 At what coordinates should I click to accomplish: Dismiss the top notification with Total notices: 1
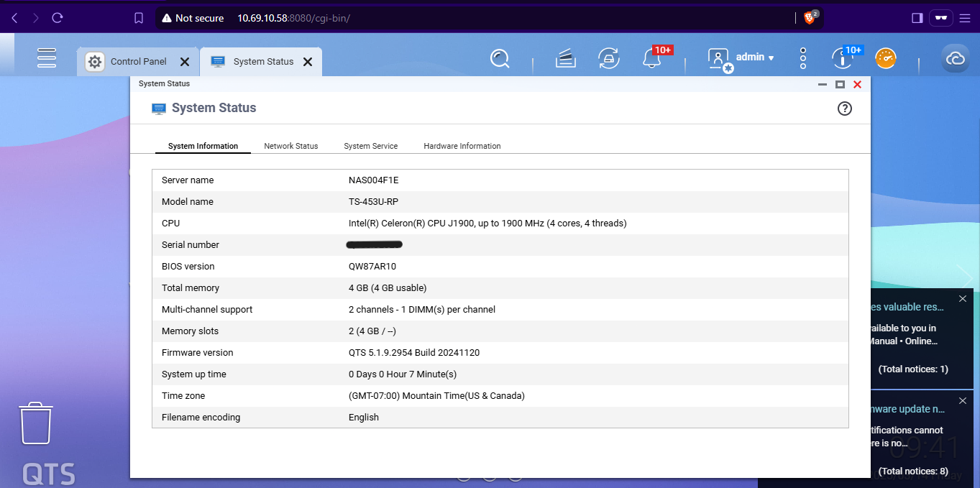[963, 298]
